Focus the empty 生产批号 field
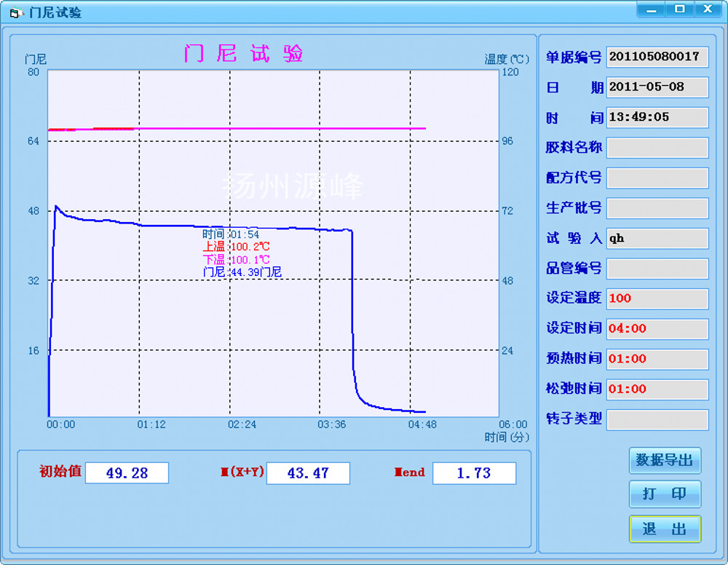The height and width of the screenshot is (565, 728). [x=657, y=208]
